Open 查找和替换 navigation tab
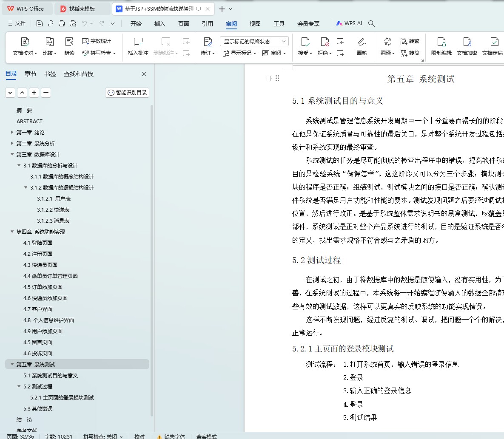The height and width of the screenshot is (439, 504). pos(79,74)
